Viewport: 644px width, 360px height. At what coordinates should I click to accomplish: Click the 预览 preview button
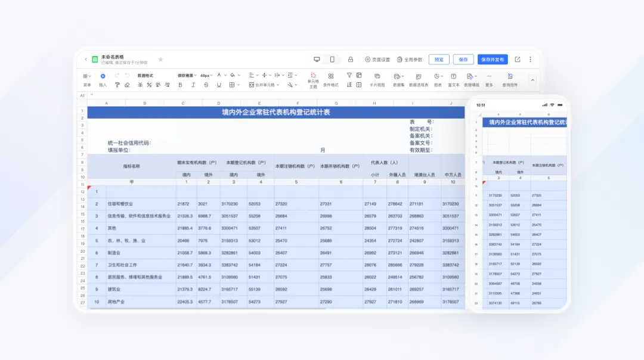click(439, 60)
